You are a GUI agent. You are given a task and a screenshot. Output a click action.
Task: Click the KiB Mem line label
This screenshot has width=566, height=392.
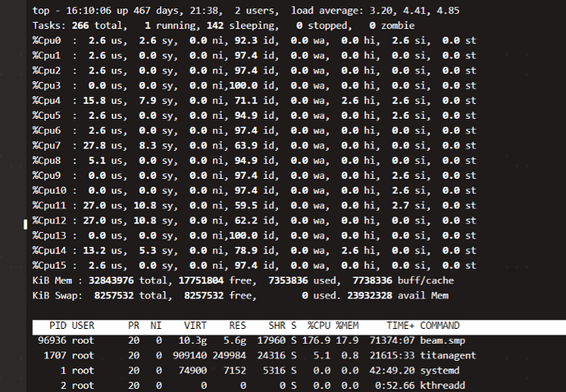(x=53, y=280)
